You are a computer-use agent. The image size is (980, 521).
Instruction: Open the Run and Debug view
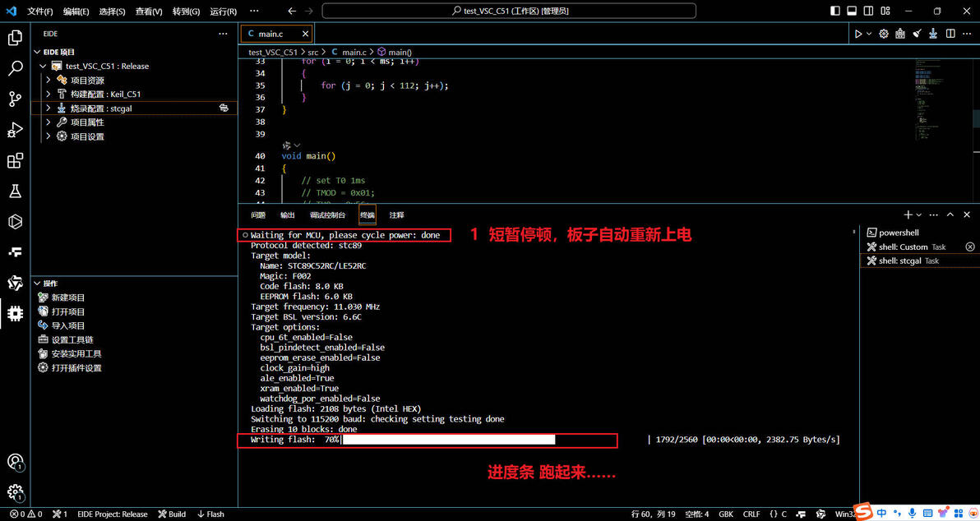click(15, 129)
